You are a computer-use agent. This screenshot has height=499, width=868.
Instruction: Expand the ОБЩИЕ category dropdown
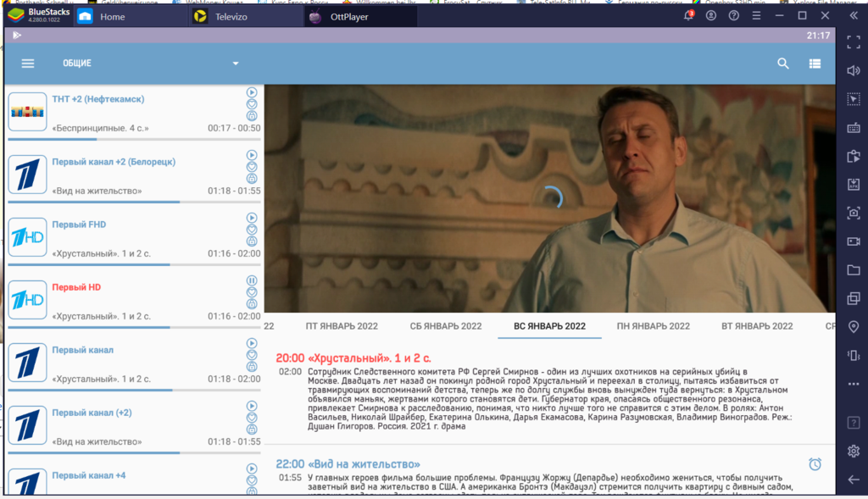click(236, 64)
